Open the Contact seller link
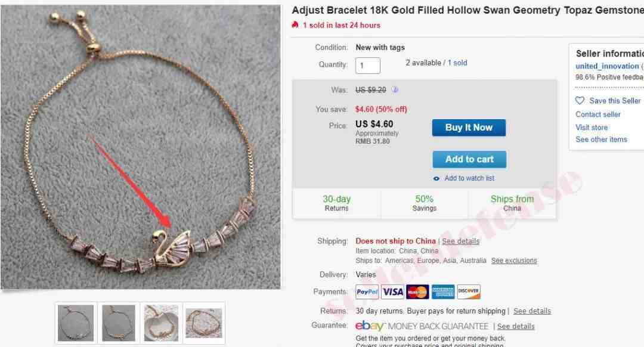This screenshot has height=347, width=644. (598, 114)
